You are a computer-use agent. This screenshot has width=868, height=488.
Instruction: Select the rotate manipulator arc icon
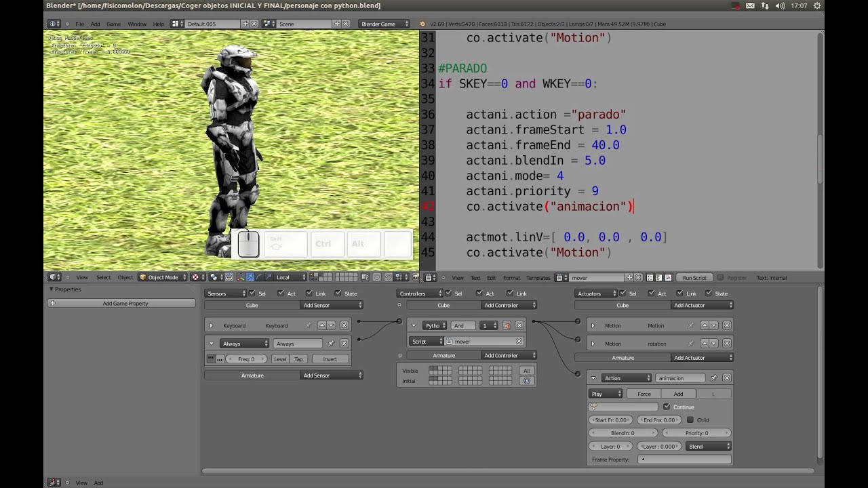tap(259, 277)
